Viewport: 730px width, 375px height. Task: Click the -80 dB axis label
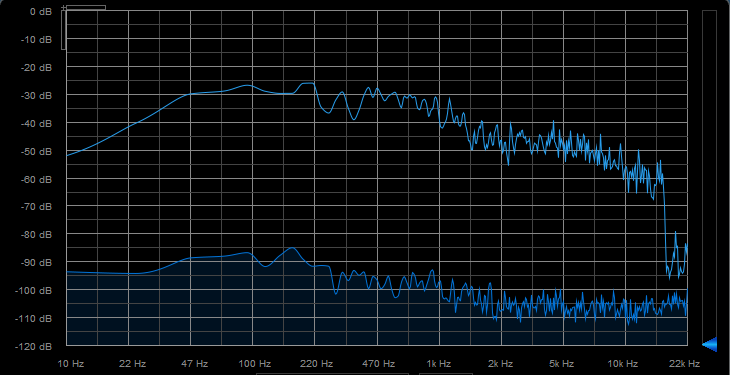pos(37,234)
